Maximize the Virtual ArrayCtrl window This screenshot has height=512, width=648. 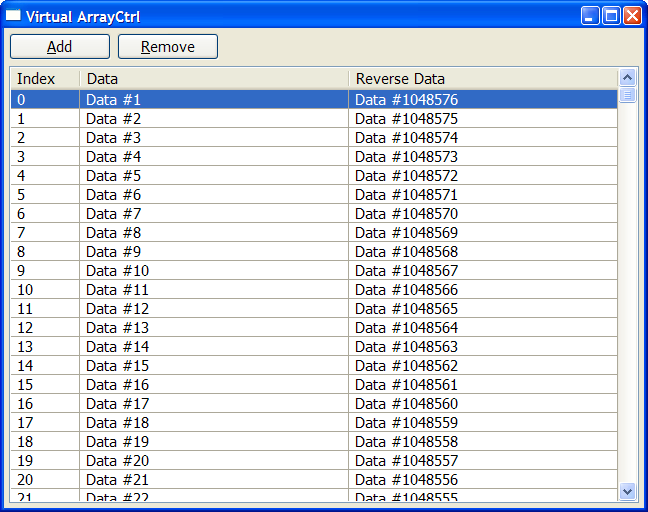coord(611,16)
